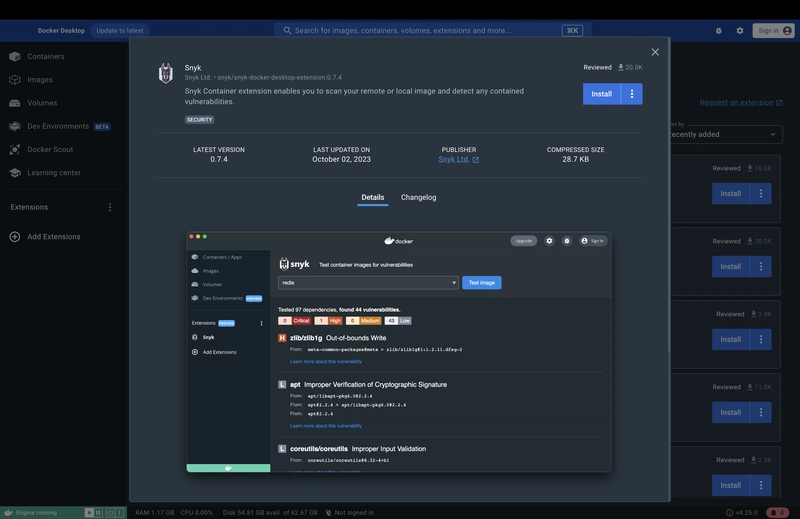Viewport: 800px width, 519px height.
Task: Install the Snyk extension
Action: tap(601, 94)
